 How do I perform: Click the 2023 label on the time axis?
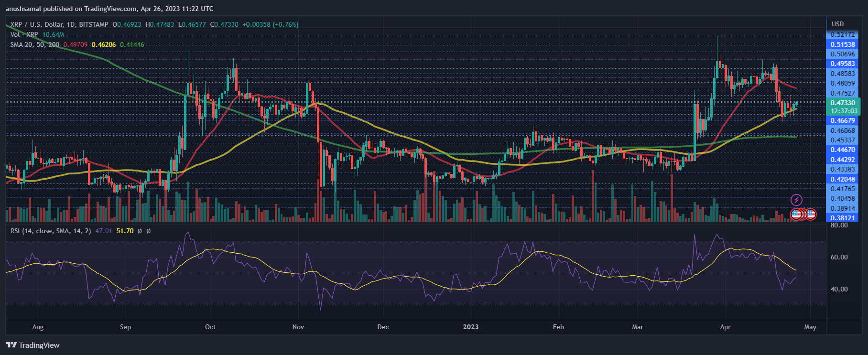pyautogui.click(x=470, y=327)
